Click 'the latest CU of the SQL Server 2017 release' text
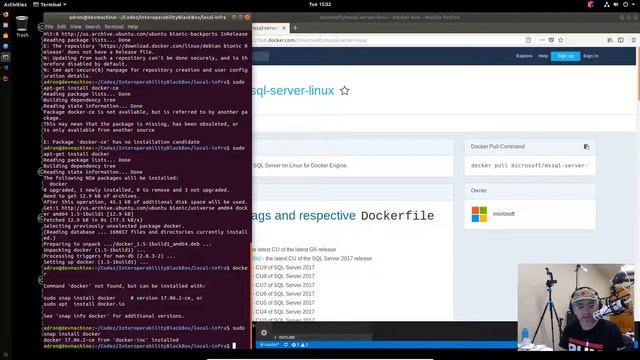Screen dimensions: 640x360 pyautogui.click(x=318, y=258)
